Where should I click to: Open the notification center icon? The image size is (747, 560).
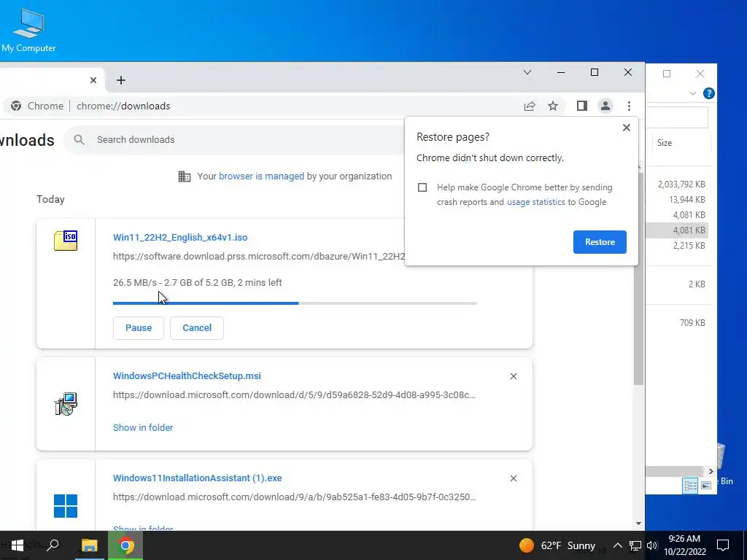723,545
